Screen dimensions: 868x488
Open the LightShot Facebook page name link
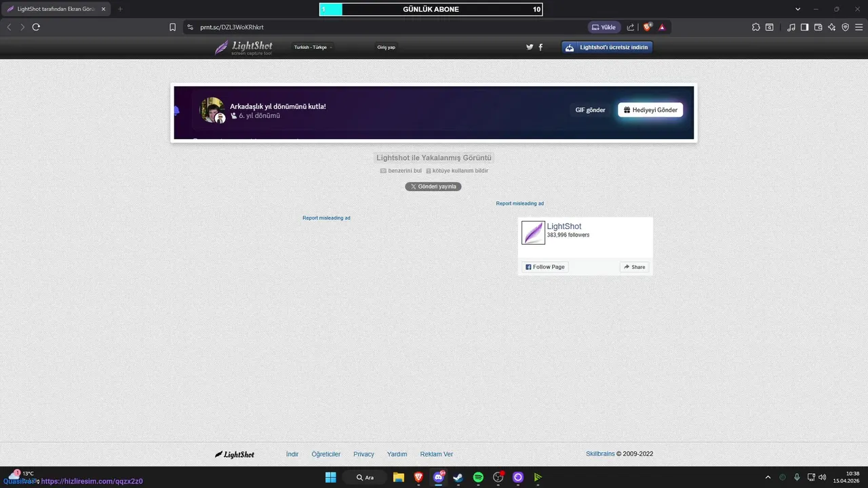[564, 226]
